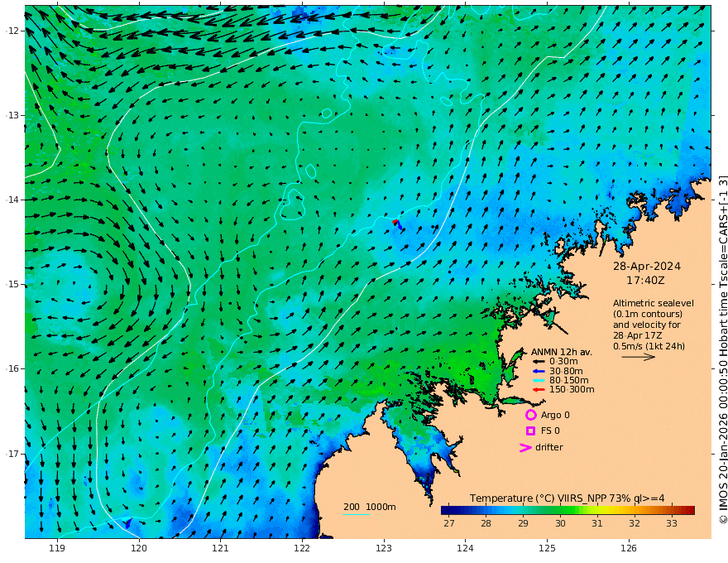Click the black 0-30m arrow legend icon

[539, 362]
